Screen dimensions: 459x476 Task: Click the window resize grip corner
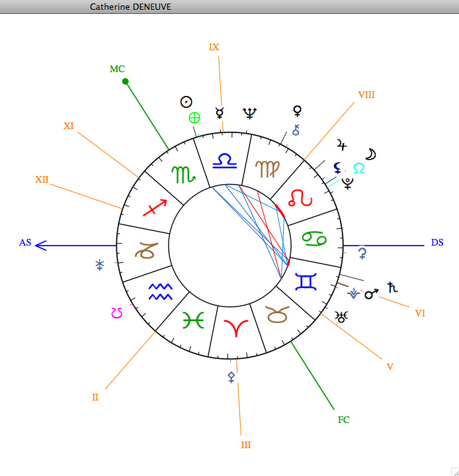(x=455, y=472)
